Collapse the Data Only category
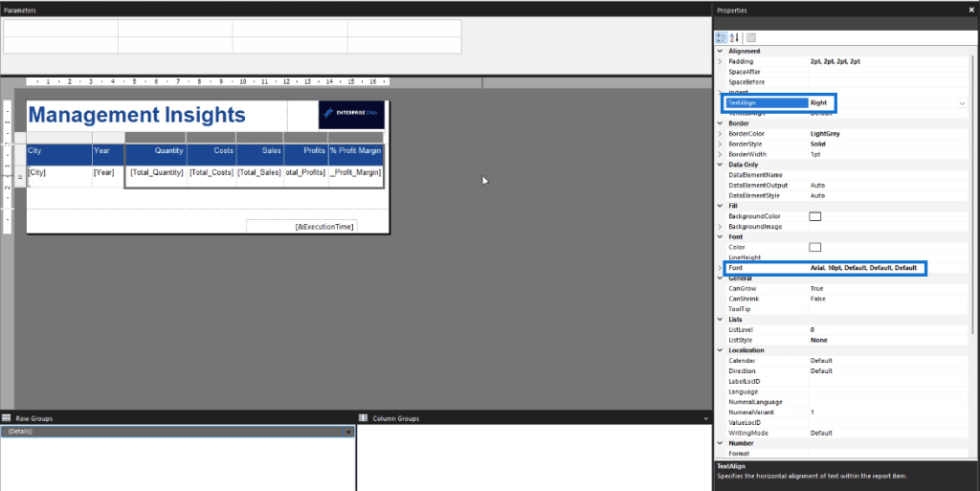This screenshot has width=980, height=491. click(x=720, y=165)
